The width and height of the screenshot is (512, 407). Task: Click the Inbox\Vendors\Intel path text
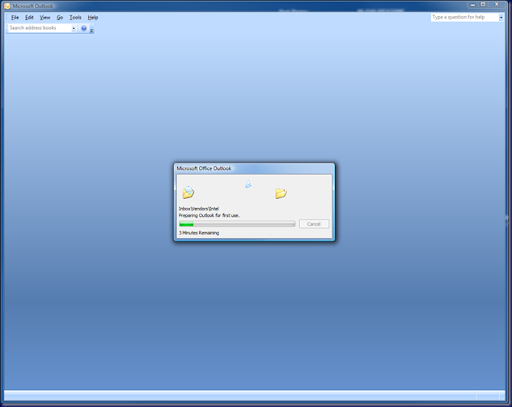coord(199,209)
